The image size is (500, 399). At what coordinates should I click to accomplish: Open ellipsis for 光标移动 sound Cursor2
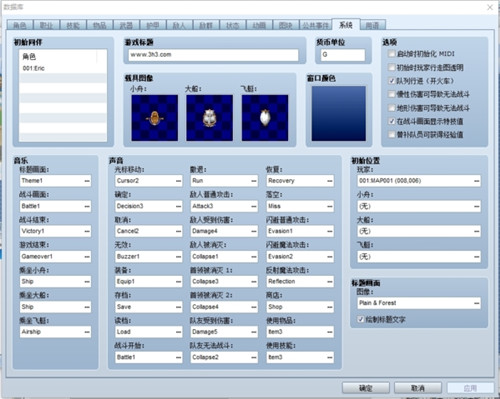pos(179,181)
